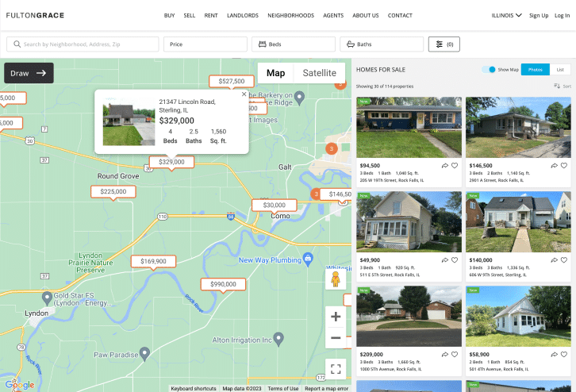Click the Sign Up link
Image resolution: width=576 pixels, height=392 pixels.
539,15
